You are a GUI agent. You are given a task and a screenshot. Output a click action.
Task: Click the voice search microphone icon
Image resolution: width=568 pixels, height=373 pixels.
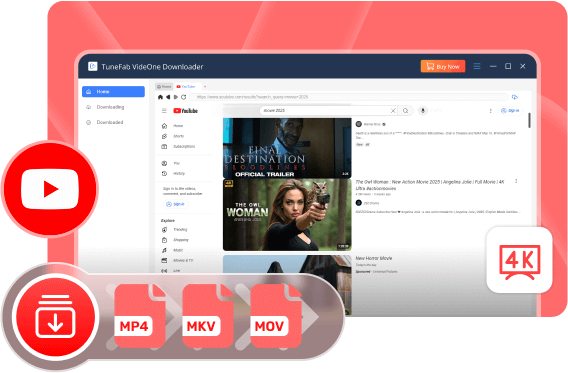tap(423, 111)
